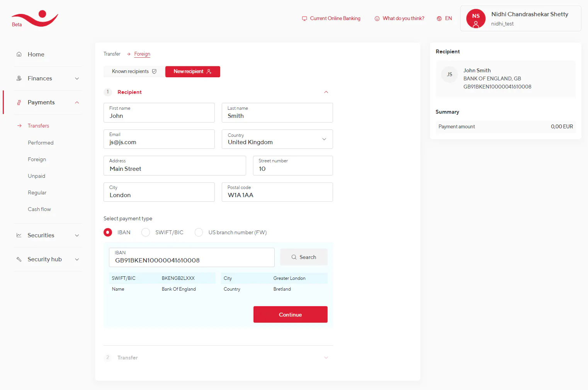
Task: Click the red bank logo
Action: click(x=35, y=19)
